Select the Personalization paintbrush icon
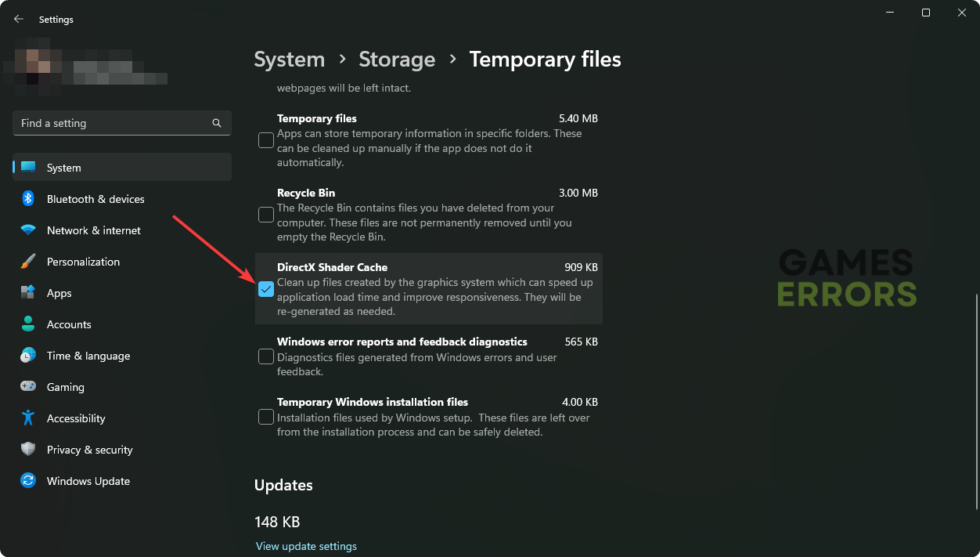Image resolution: width=980 pixels, height=557 pixels. tap(28, 262)
